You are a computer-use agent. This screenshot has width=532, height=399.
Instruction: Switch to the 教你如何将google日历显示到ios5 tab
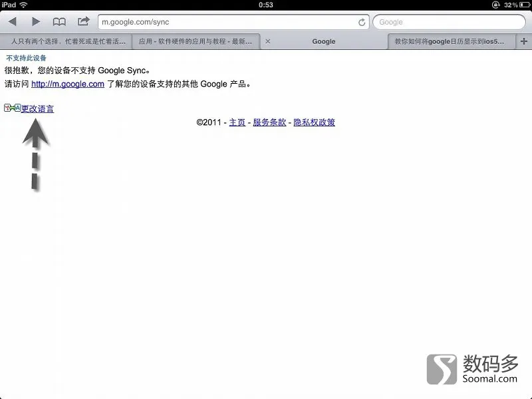(452, 41)
